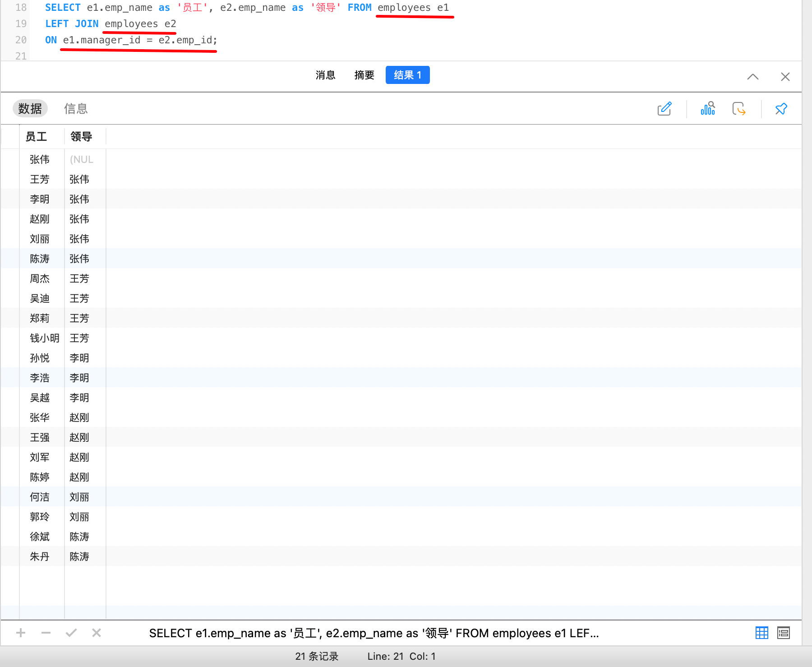Click the export result icon
Screen dimensions: 812x667
tap(738, 109)
